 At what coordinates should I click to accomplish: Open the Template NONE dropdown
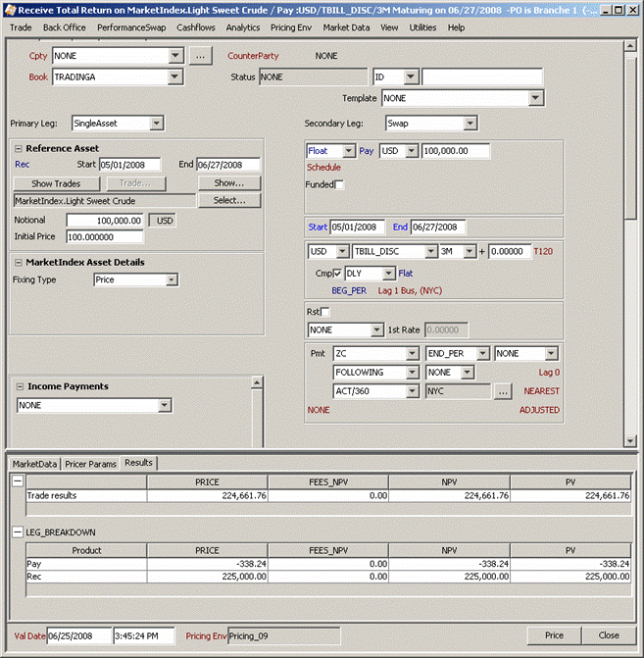coord(535,98)
